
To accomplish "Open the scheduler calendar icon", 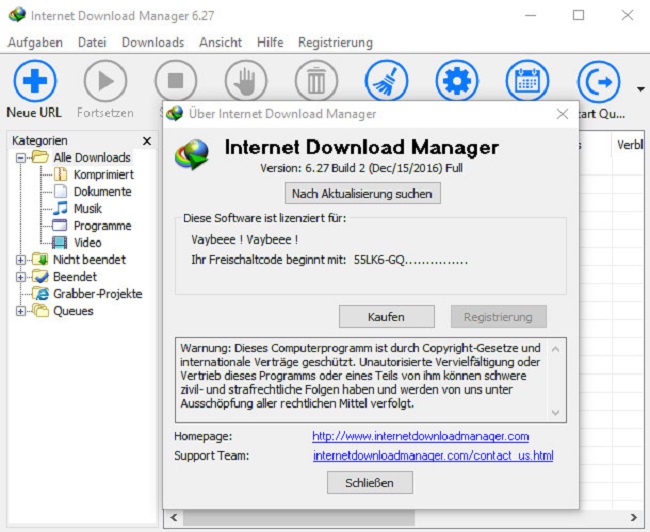I will [x=527, y=81].
